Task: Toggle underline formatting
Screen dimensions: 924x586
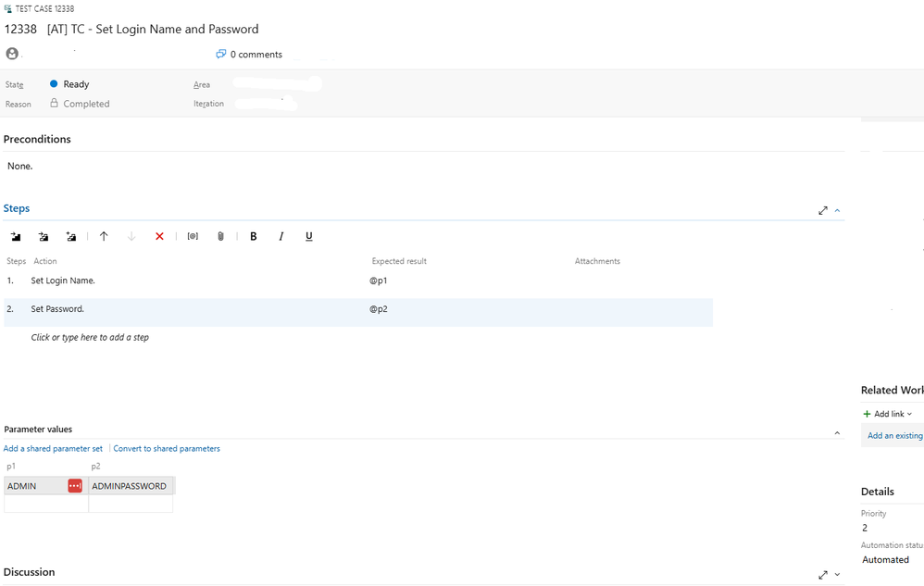Action: [x=309, y=236]
